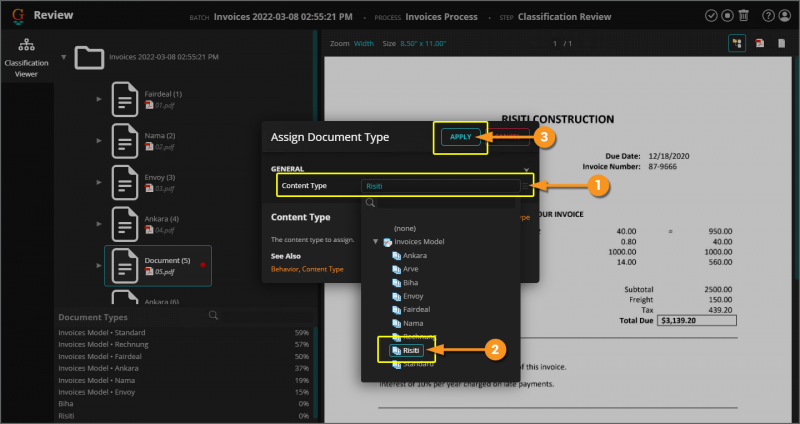Click the trash delete icon
This screenshot has height=424, width=800.
coord(744,16)
